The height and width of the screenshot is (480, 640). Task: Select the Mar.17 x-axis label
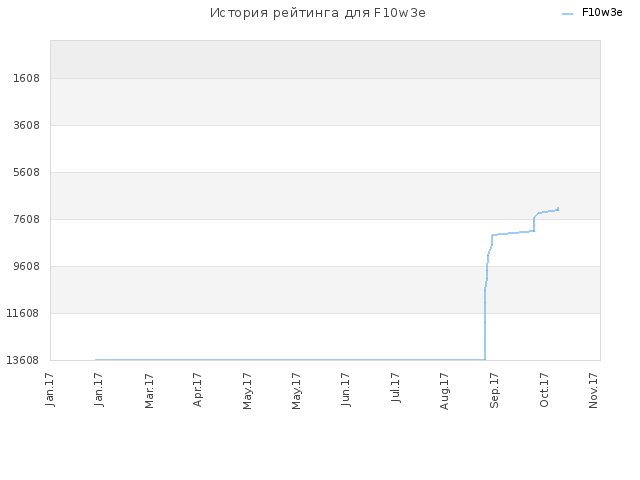[149, 391]
